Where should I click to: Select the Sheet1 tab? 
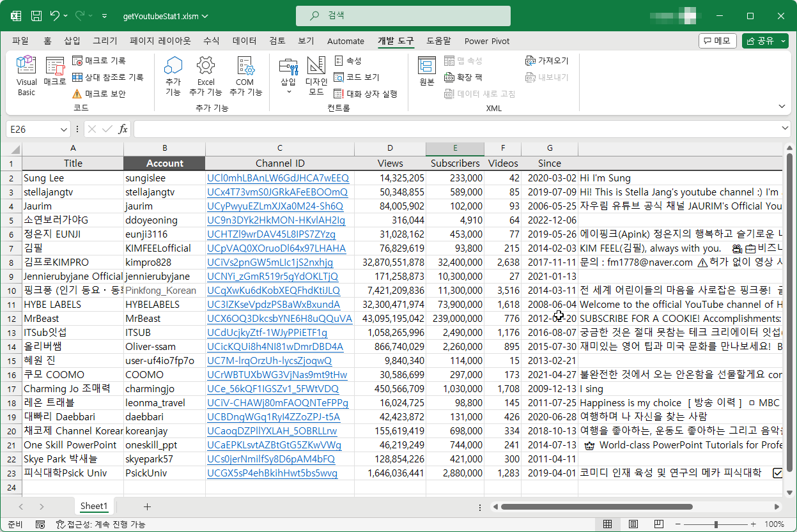(94, 506)
